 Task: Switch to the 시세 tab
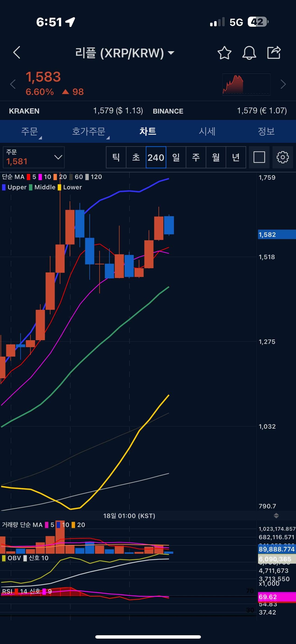click(x=207, y=131)
